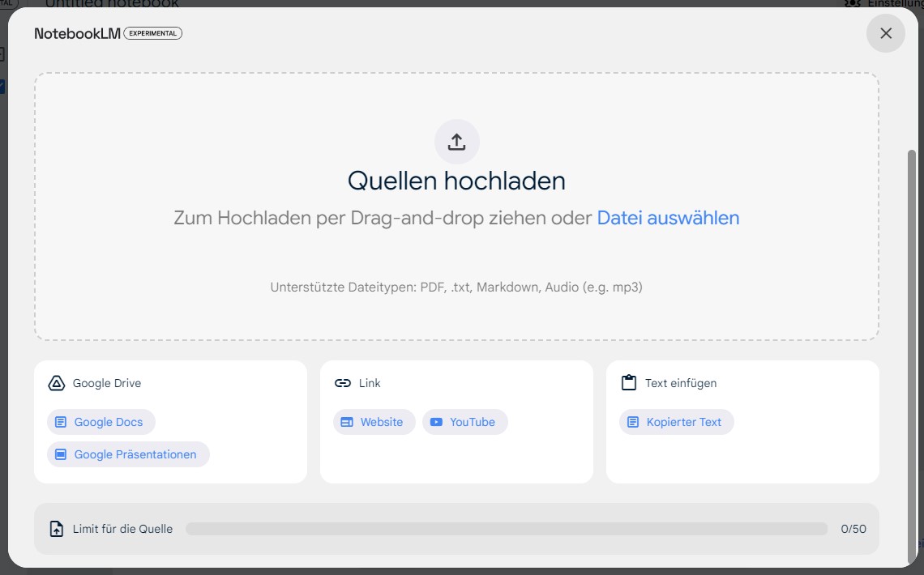Add a source from Google Docs
Viewport: 924px width, 575px height.
[x=104, y=421]
